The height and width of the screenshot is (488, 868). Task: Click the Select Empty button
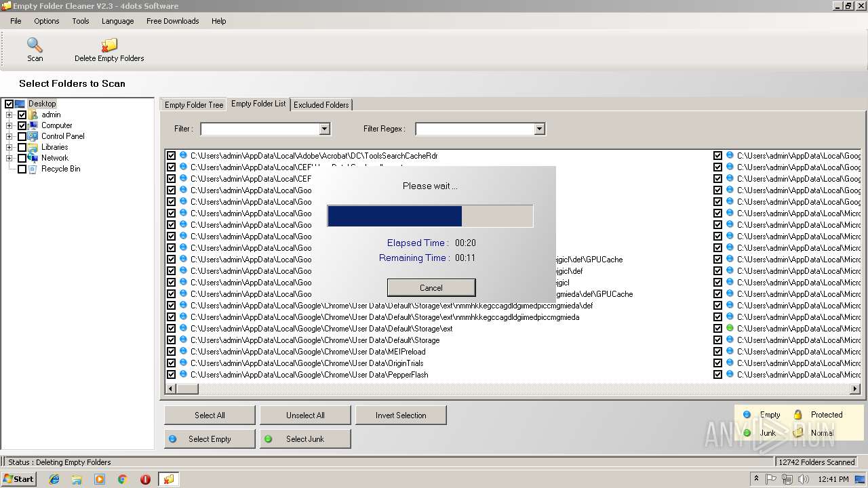tap(210, 439)
